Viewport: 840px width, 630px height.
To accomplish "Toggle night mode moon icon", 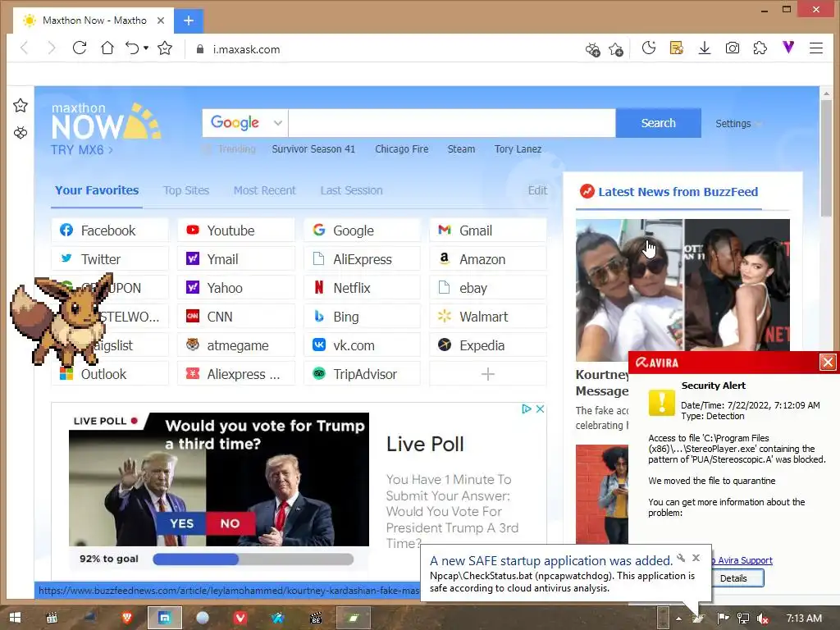I will [x=649, y=48].
